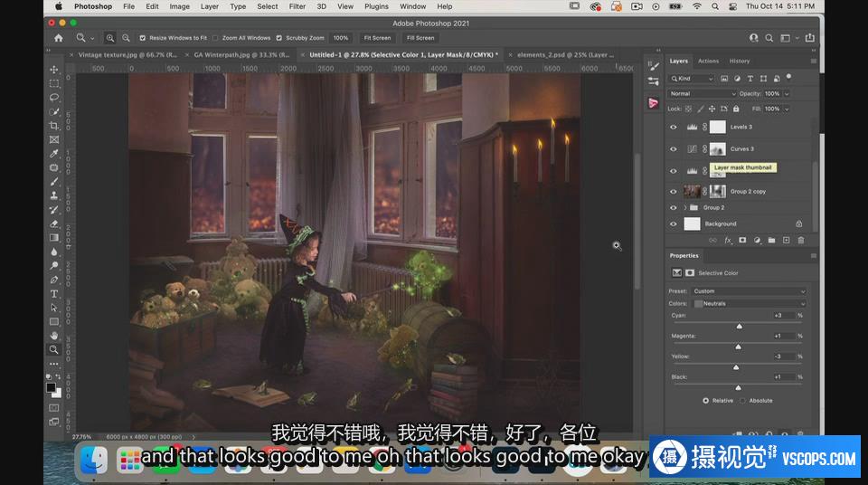Image resolution: width=868 pixels, height=485 pixels.
Task: Adjust the Cyan slider handle
Action: [739, 327]
